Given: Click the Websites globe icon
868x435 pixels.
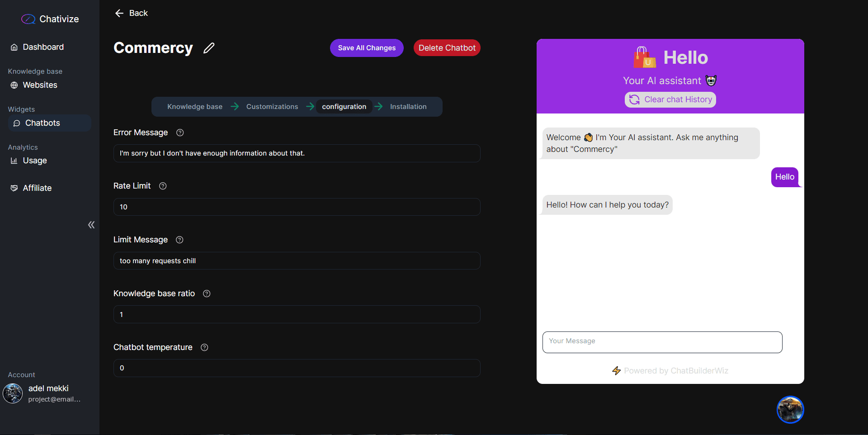Looking at the screenshot, I should pyautogui.click(x=14, y=85).
